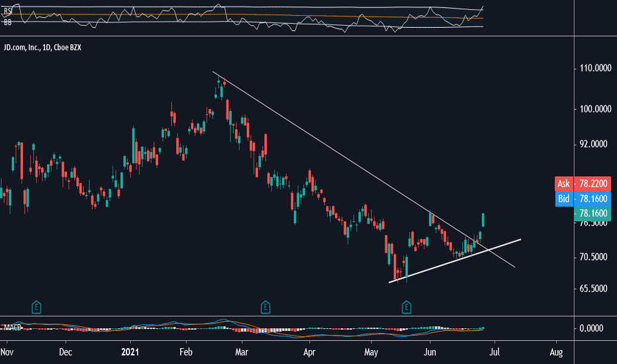617x364 pixels.
Task: Click the Jun date axis label
Action: 430,352
